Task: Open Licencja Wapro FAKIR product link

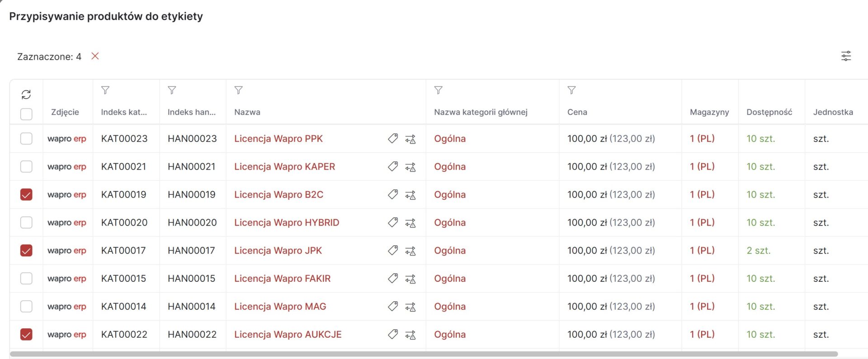Action: coord(283,279)
